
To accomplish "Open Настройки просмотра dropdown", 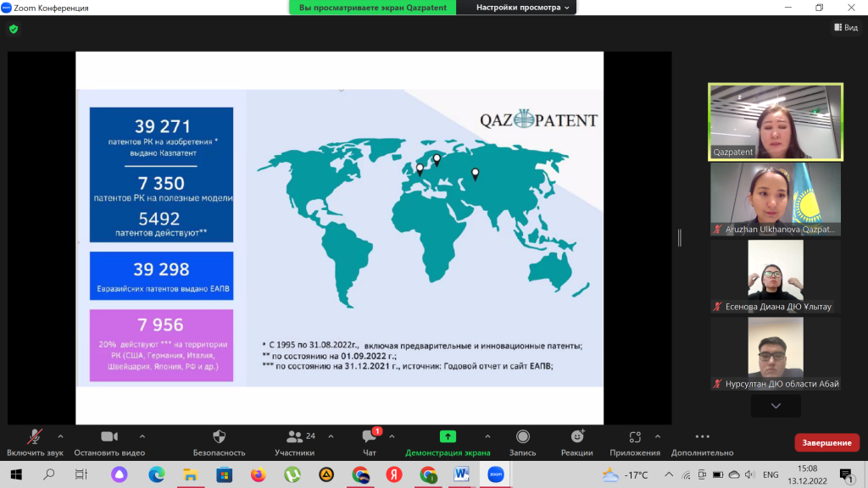I will tap(522, 8).
